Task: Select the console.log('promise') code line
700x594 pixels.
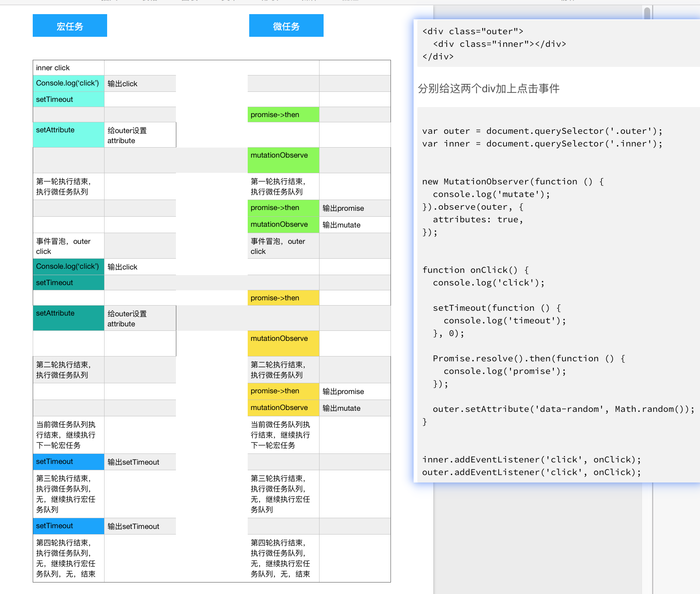Action: pyautogui.click(x=505, y=371)
